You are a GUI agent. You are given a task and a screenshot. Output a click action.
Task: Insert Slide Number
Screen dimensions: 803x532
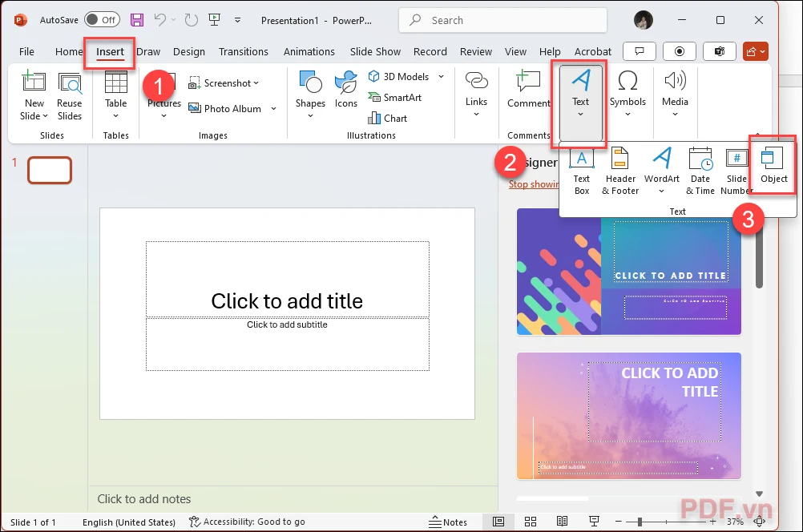(x=736, y=171)
